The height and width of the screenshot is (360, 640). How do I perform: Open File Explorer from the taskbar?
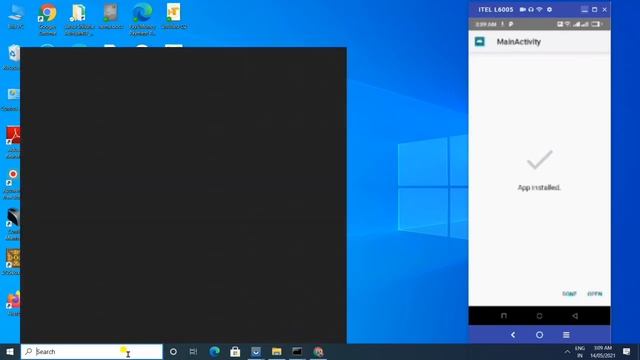point(277,351)
